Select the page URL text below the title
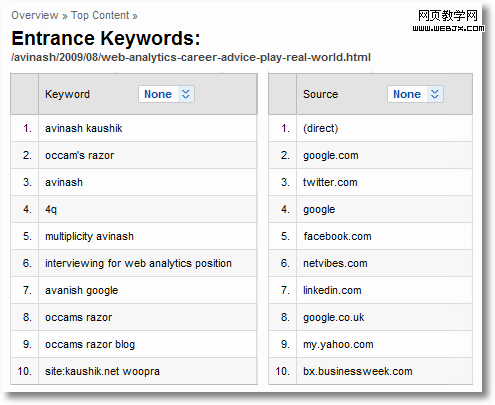The image size is (495, 405). pos(191,57)
